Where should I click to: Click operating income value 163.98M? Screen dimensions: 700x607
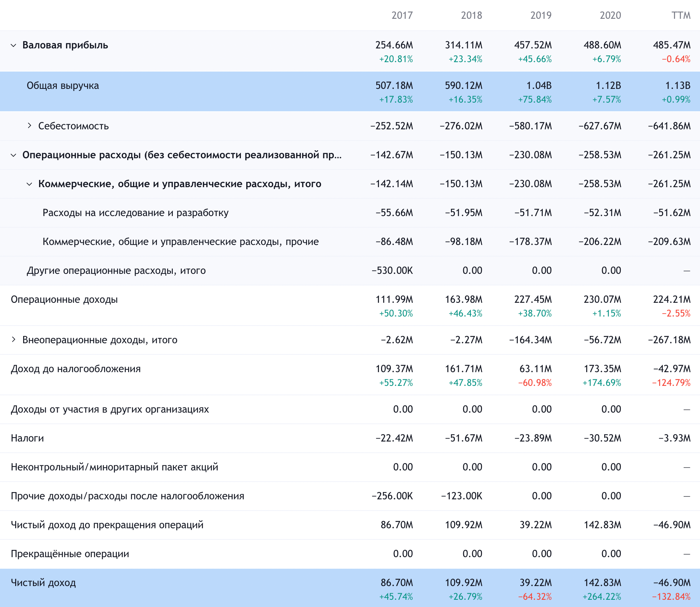tap(464, 300)
